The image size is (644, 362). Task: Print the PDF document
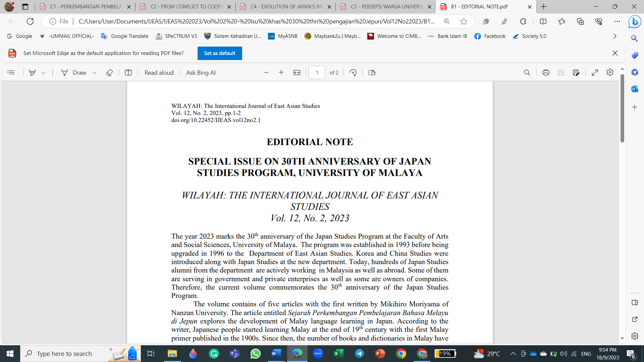[546, 72]
